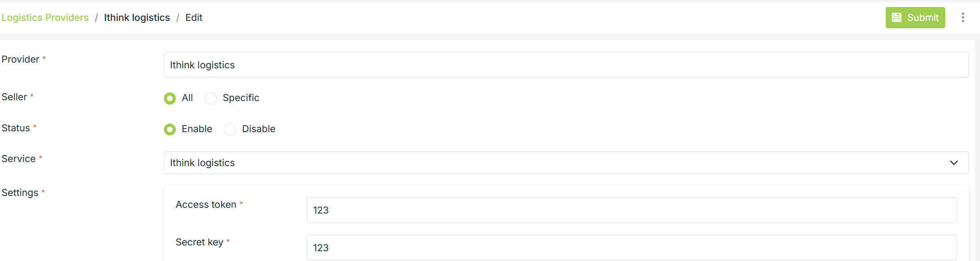Click the Access token label
This screenshot has width=980, height=261.
click(x=206, y=205)
